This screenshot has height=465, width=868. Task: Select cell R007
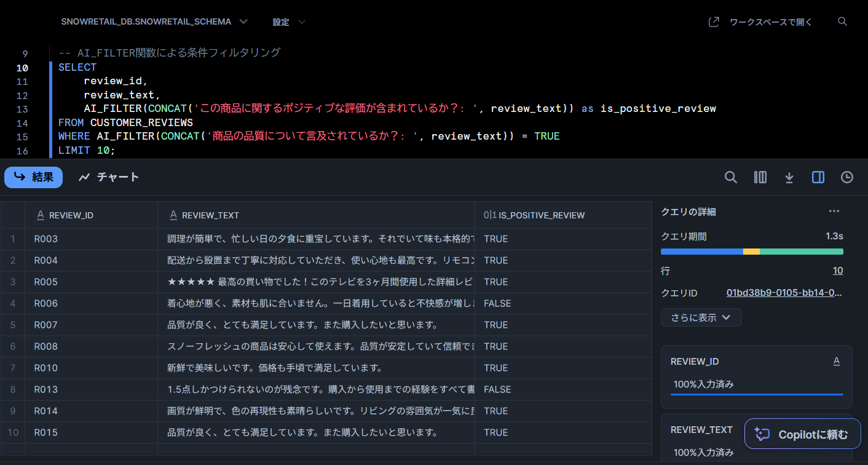(x=91, y=325)
